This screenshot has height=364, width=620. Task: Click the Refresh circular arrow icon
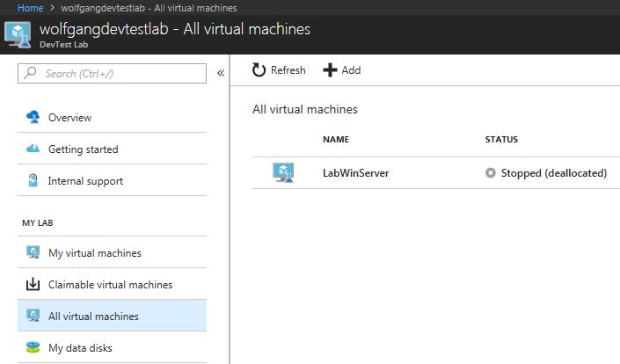259,70
